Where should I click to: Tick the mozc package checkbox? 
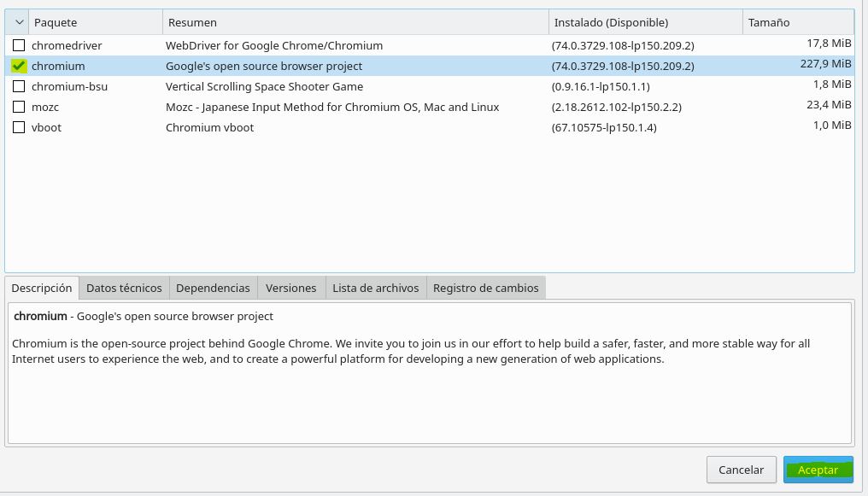pyautogui.click(x=19, y=107)
